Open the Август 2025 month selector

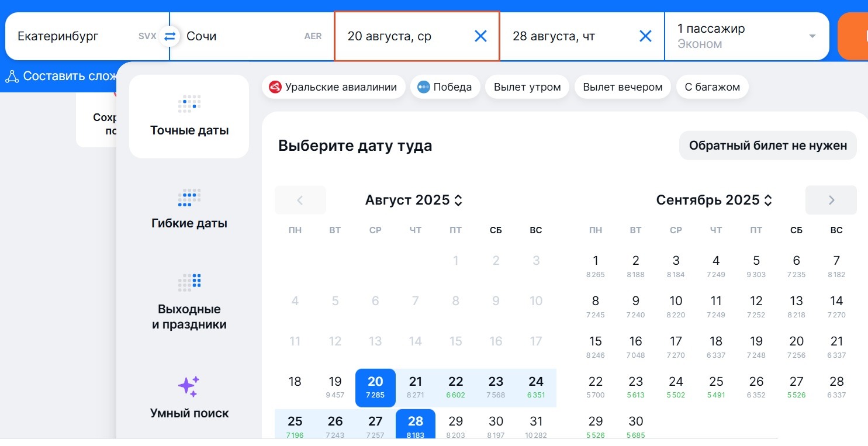pyautogui.click(x=414, y=200)
